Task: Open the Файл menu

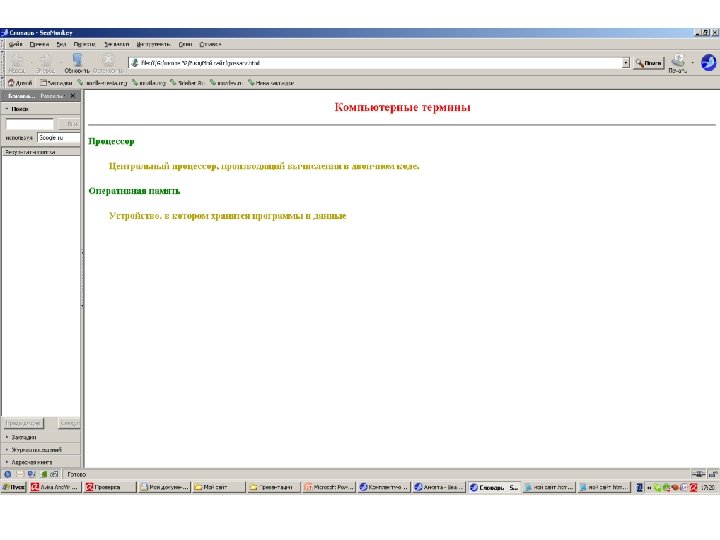Action: 15,44
